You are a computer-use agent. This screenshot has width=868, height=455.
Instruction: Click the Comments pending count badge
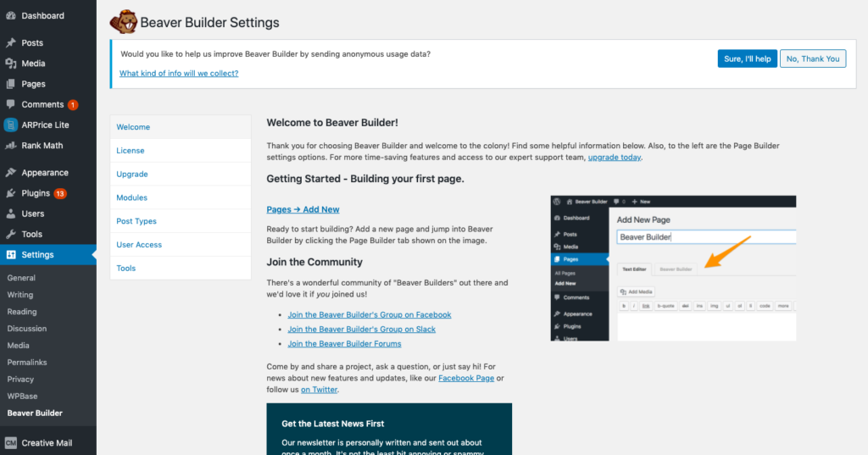tap(73, 104)
